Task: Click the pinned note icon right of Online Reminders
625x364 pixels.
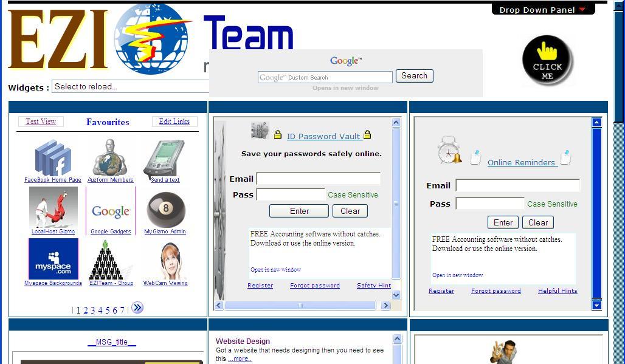Action: (565, 157)
